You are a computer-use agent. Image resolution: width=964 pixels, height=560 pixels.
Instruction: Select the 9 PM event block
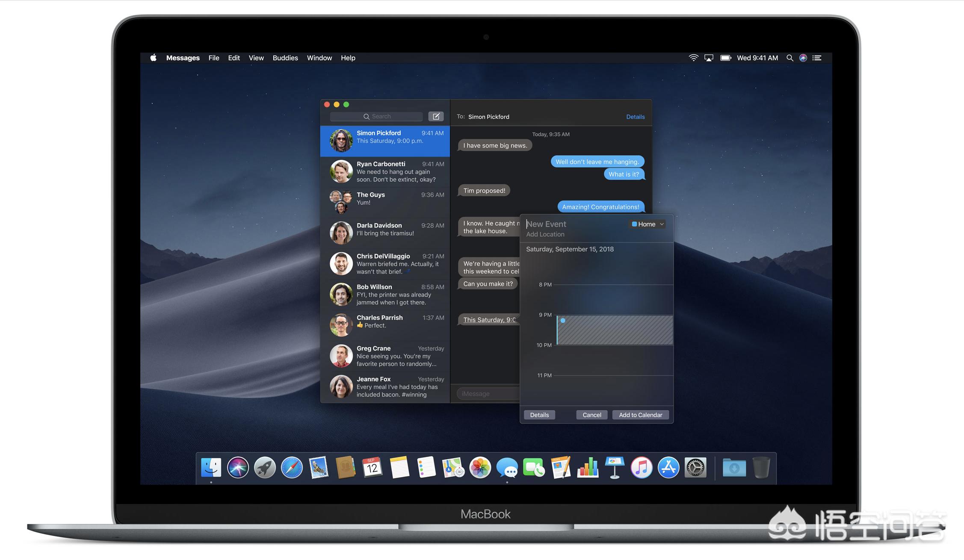615,330
